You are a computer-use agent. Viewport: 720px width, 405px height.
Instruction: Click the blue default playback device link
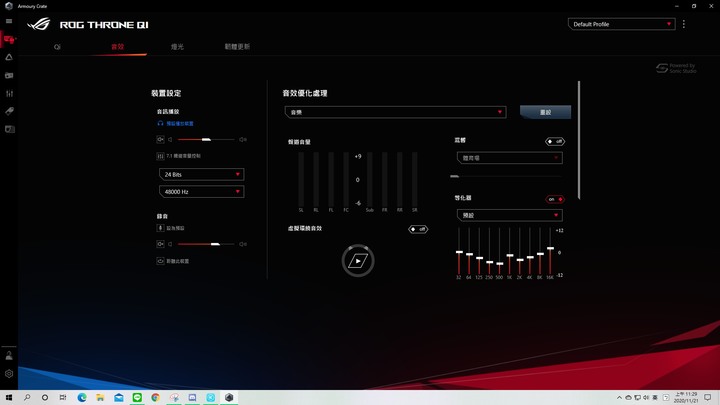click(x=180, y=124)
